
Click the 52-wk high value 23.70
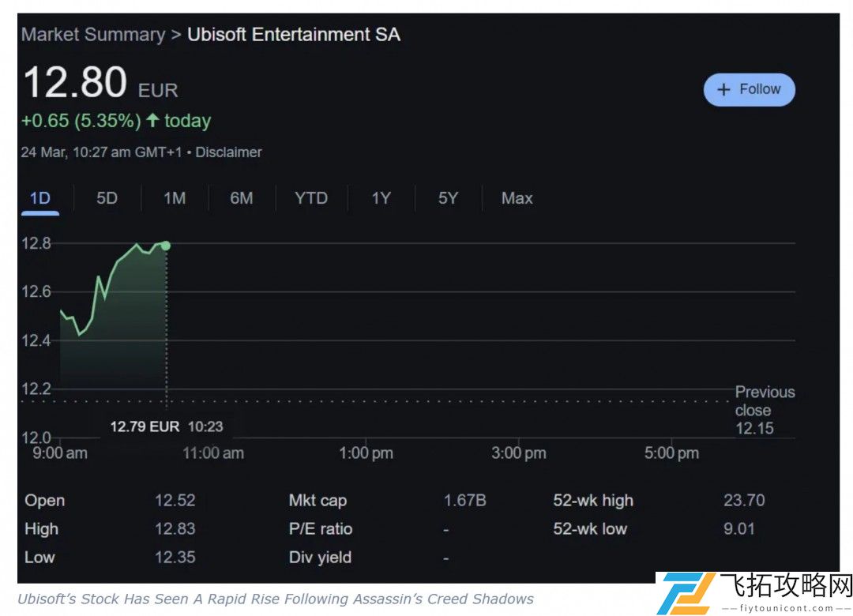click(744, 500)
